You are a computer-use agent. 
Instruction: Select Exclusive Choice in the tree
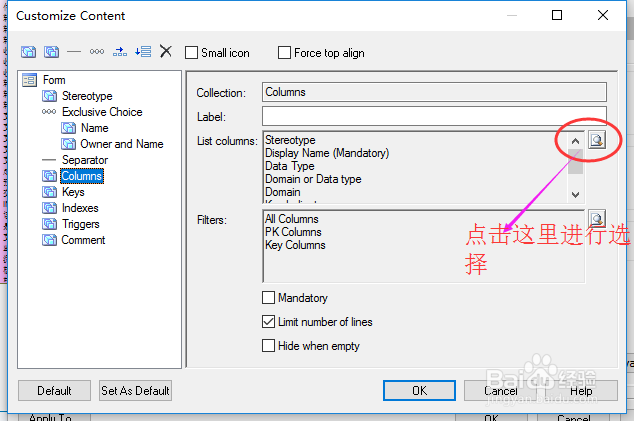point(102,112)
